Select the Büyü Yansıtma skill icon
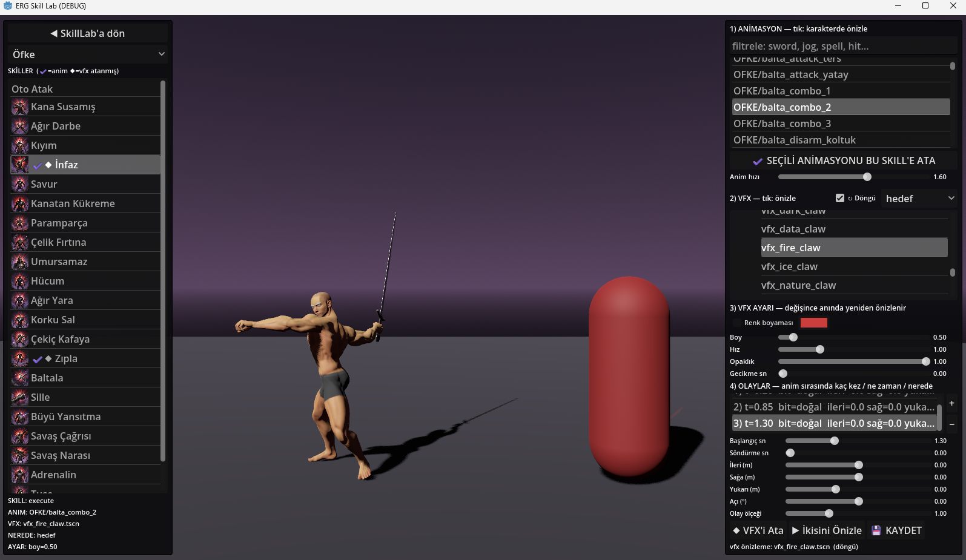The image size is (966, 560). [20, 417]
